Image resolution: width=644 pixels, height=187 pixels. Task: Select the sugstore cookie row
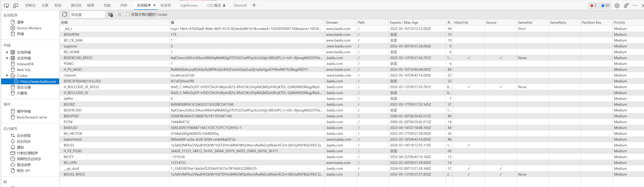click(x=352, y=46)
